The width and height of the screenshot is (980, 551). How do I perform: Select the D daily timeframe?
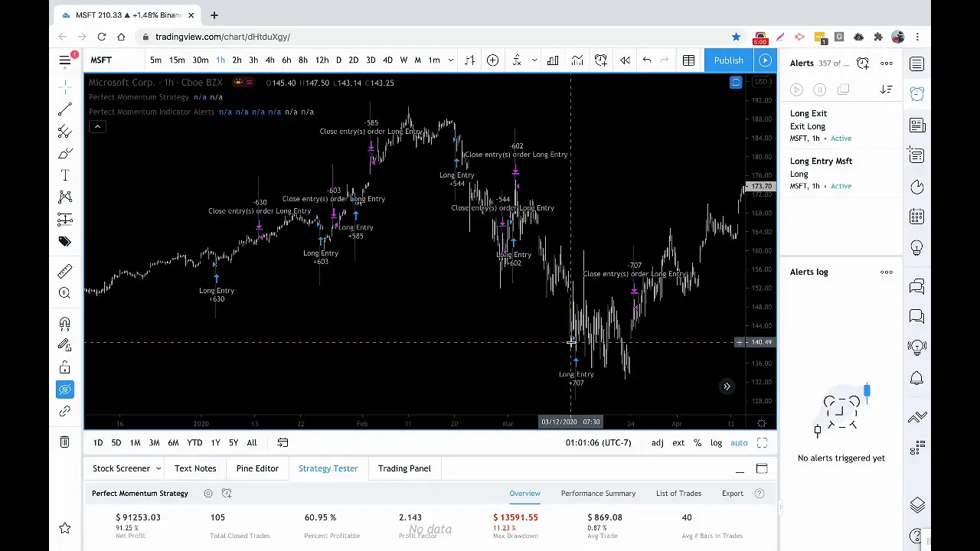(338, 60)
